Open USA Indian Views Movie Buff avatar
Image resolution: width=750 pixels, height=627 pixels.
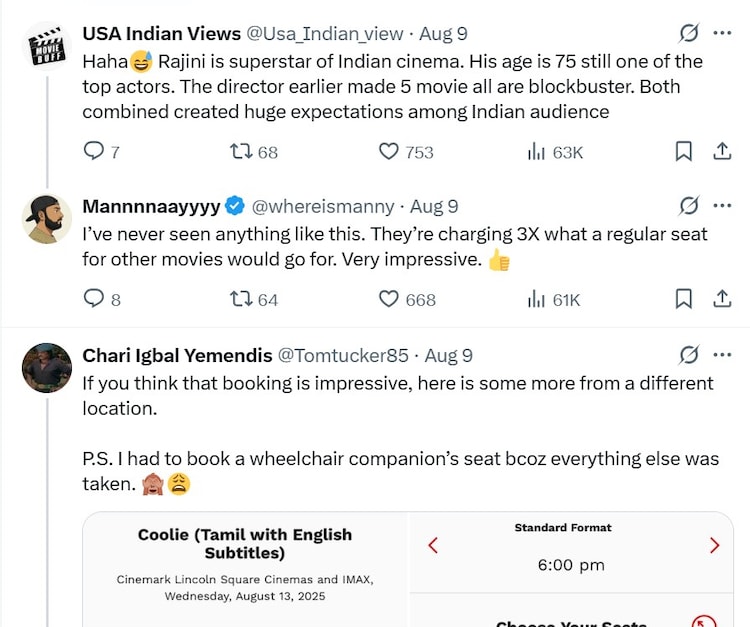coord(47,46)
